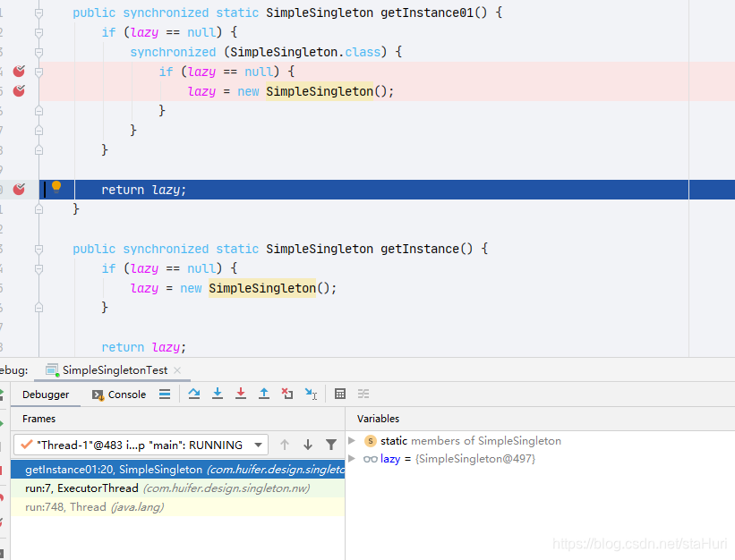735x560 pixels.
Task: Click the Step Out debugger icon
Action: coord(264,394)
